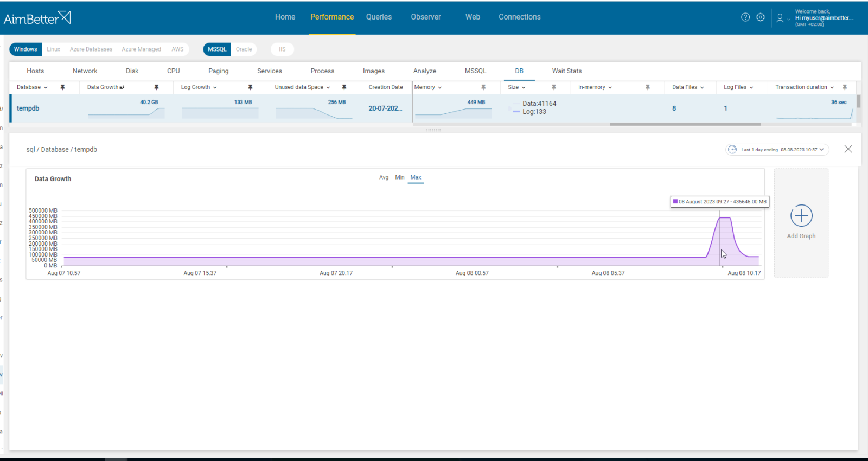This screenshot has height=461, width=868.
Task: Open the Log Growth column dropdown
Action: [215, 87]
